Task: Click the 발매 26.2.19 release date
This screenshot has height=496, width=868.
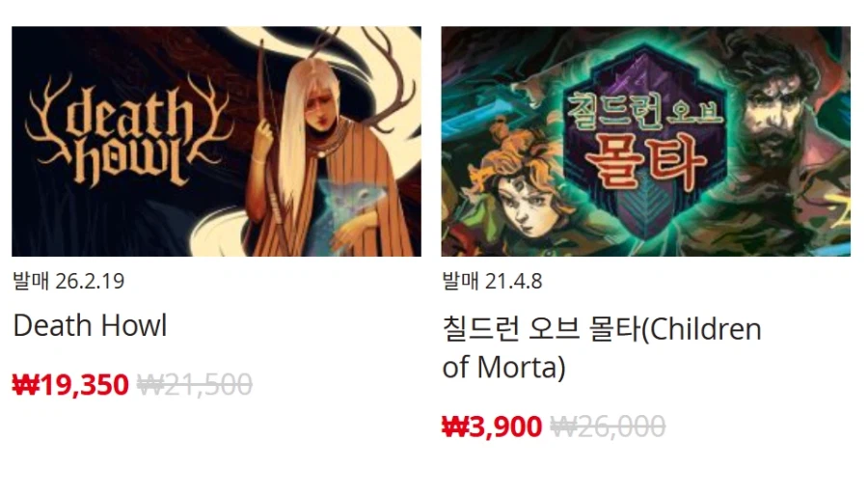Action: pyautogui.click(x=68, y=281)
